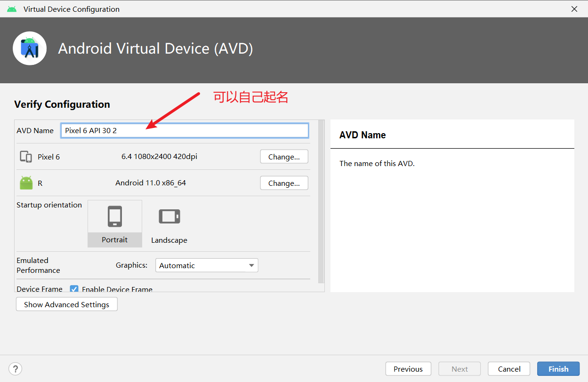This screenshot has width=588, height=382.
Task: Click Change button for Pixel 6 device
Action: pyautogui.click(x=284, y=157)
